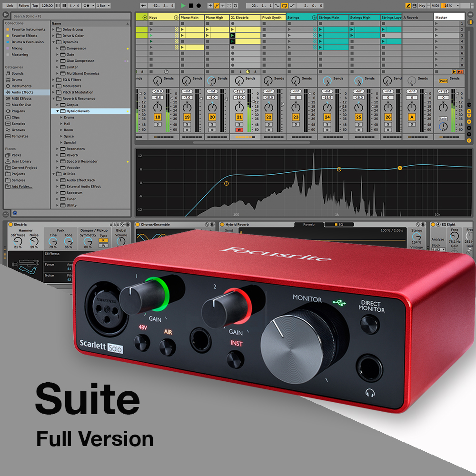Toggle the automation arm chain-link icon
476x476 pixels.
(217, 5)
